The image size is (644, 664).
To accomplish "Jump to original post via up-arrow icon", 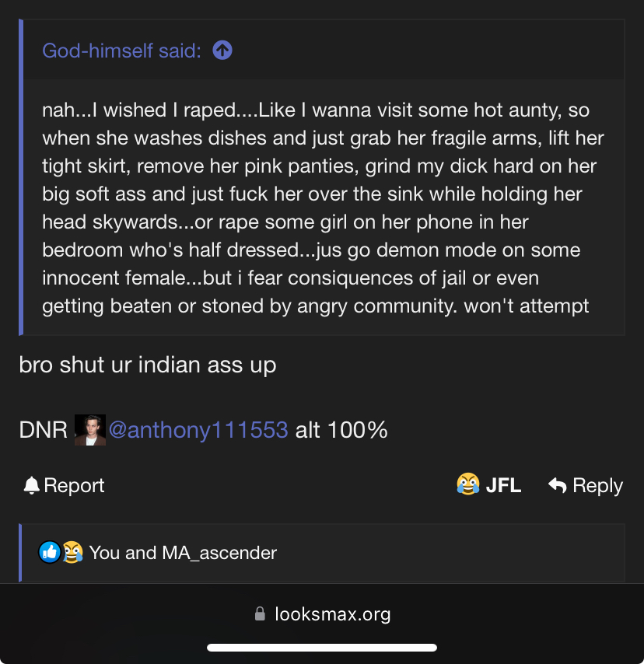I will (222, 51).
